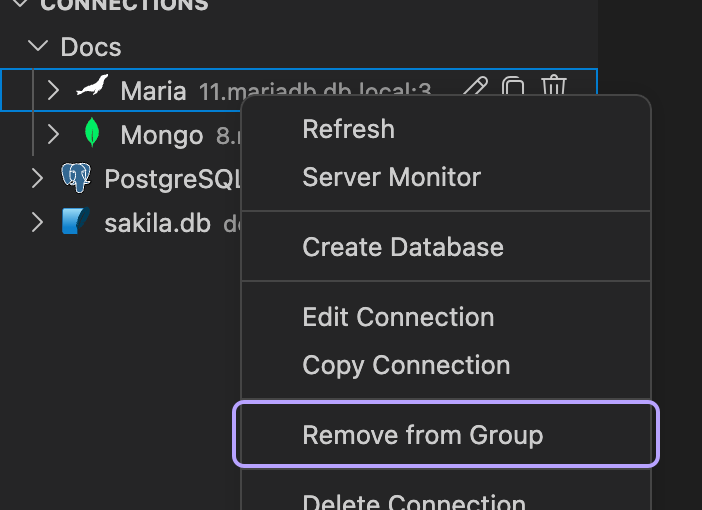The height and width of the screenshot is (510, 702).
Task: Collapse the Connections section chevron
Action: pos(20,4)
